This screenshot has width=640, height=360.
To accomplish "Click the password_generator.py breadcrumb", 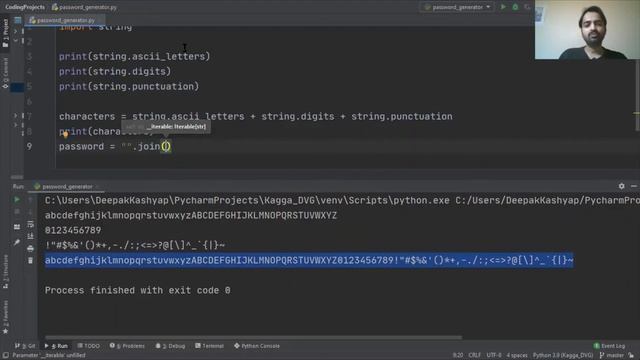I will 84,7.
